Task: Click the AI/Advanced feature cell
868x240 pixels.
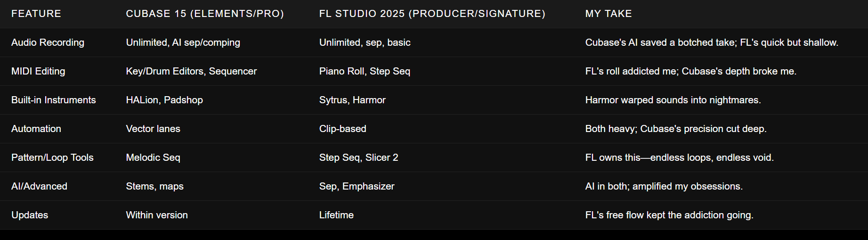Action: [39, 186]
